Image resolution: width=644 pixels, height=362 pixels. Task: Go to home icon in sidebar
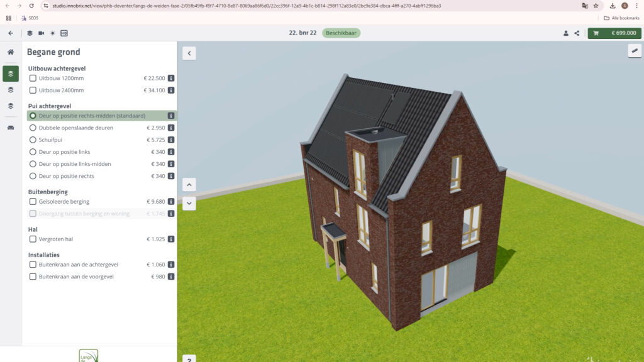[11, 52]
